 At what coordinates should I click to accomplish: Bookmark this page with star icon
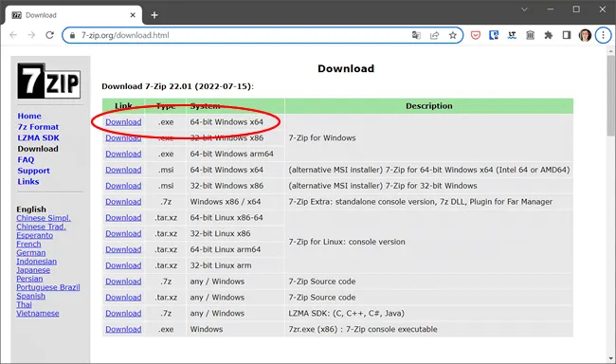[453, 35]
